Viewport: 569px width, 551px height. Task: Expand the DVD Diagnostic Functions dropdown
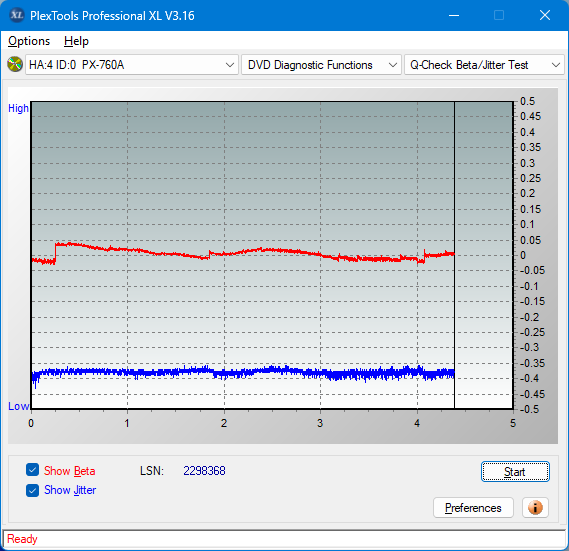[x=321, y=65]
